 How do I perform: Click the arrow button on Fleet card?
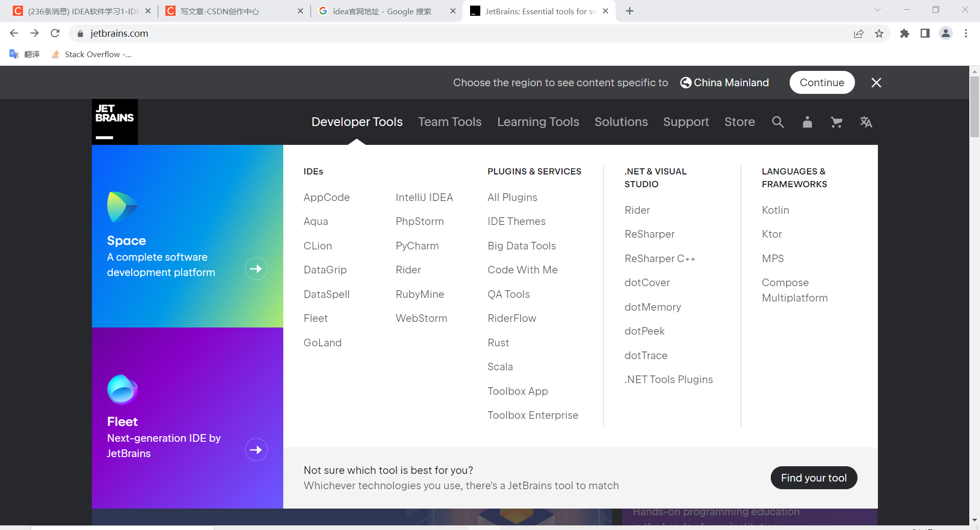[x=256, y=450]
